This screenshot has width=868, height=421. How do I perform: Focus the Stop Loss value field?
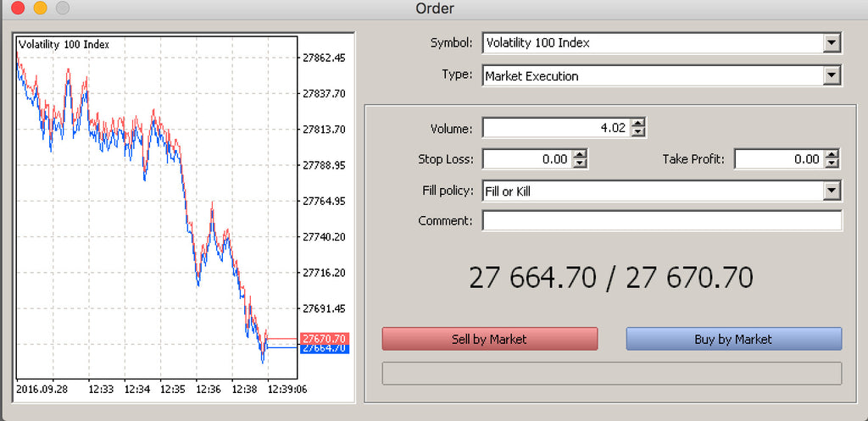tap(526, 159)
